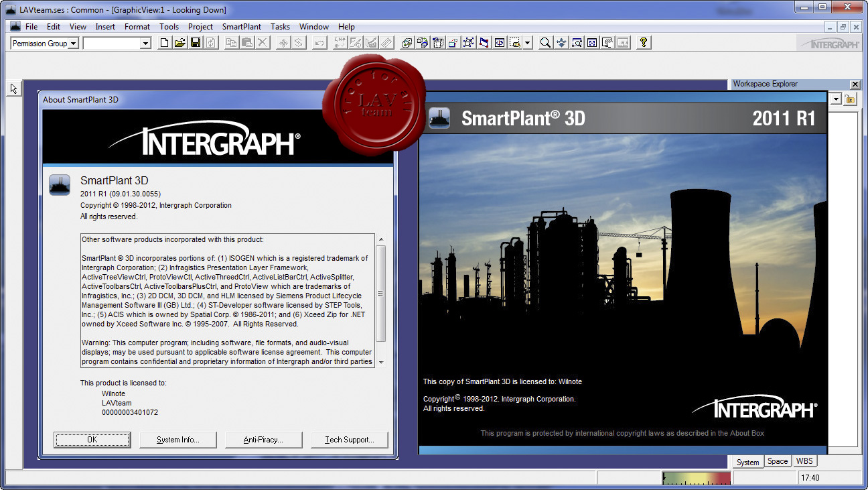Click the version text 2011 R1 (09.01.30.0055)
Image resolution: width=868 pixels, height=490 pixels.
(121, 194)
